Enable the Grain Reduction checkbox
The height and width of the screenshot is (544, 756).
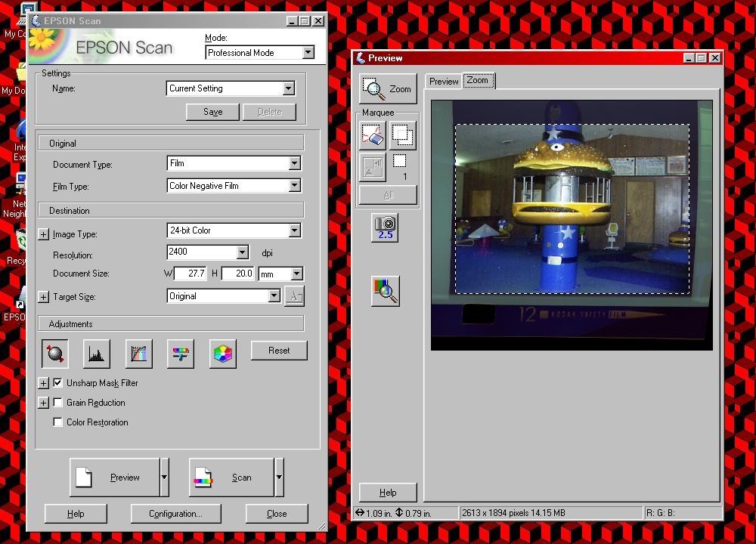click(x=58, y=403)
